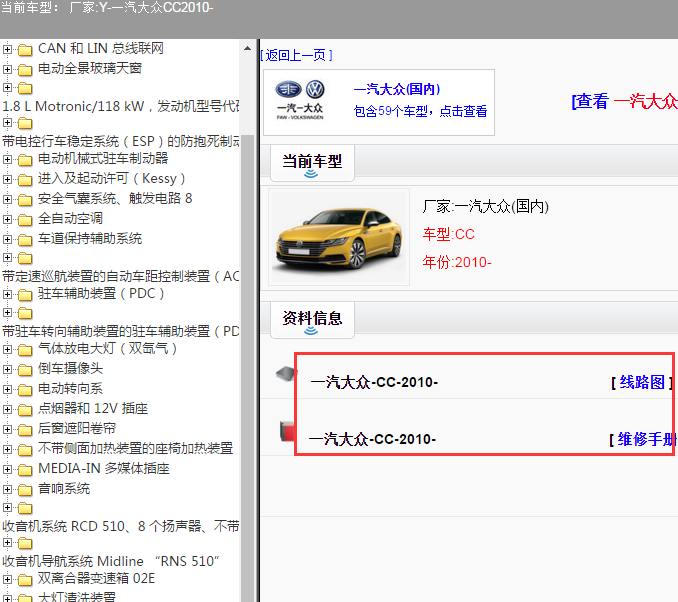Viewport: 678px width, 602px height.
Task: Click the red repair manual book icon
Action: point(288,431)
